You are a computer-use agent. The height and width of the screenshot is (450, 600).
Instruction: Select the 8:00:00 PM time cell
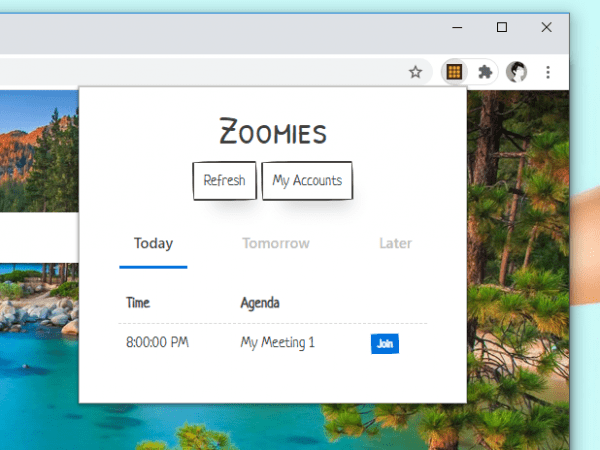click(157, 342)
